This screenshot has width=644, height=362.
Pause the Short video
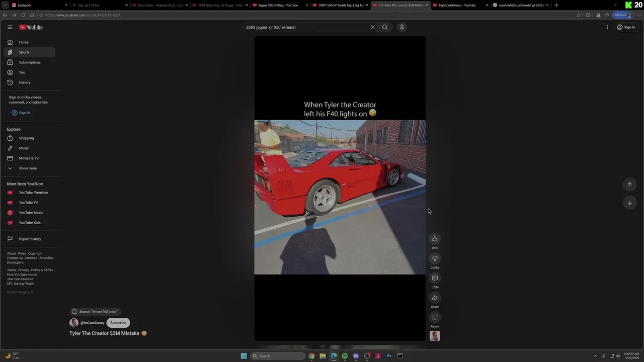point(340,189)
